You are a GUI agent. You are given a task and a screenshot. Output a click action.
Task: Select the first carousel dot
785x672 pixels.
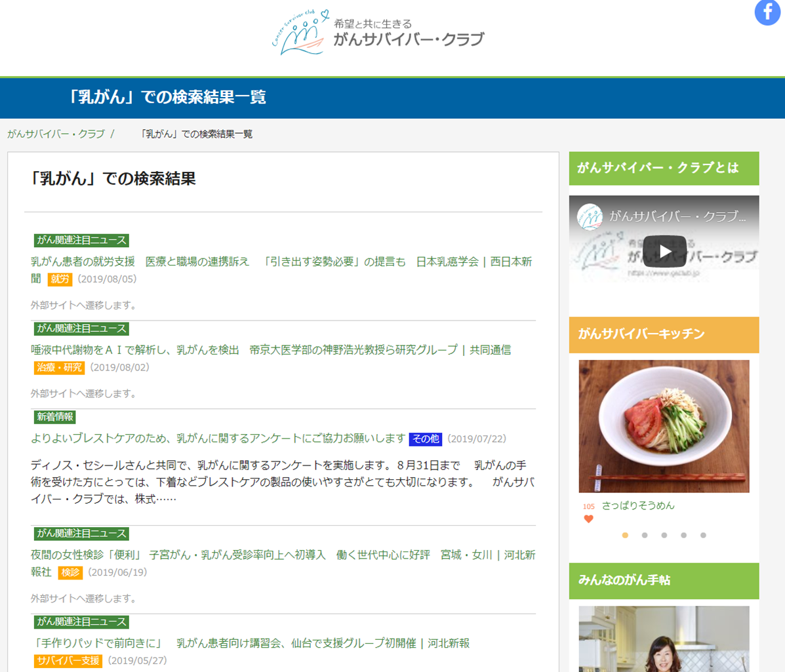click(x=625, y=535)
